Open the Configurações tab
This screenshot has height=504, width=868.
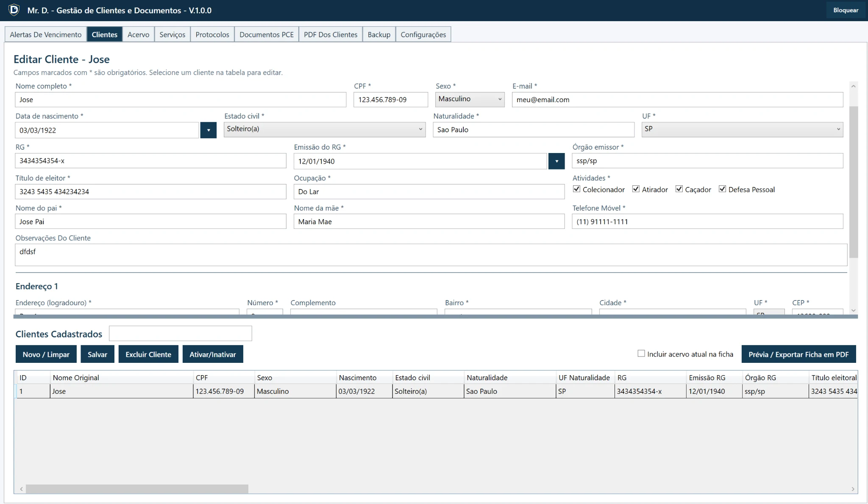coord(423,34)
